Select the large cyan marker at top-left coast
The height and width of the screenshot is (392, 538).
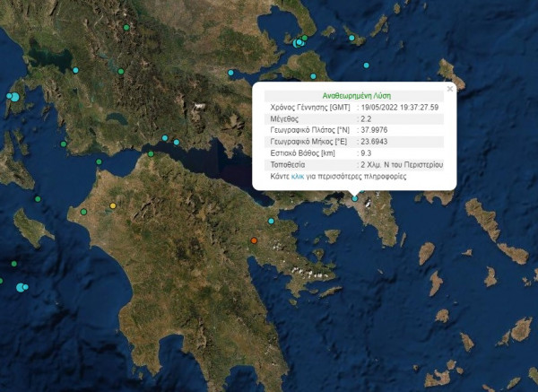click(13, 96)
